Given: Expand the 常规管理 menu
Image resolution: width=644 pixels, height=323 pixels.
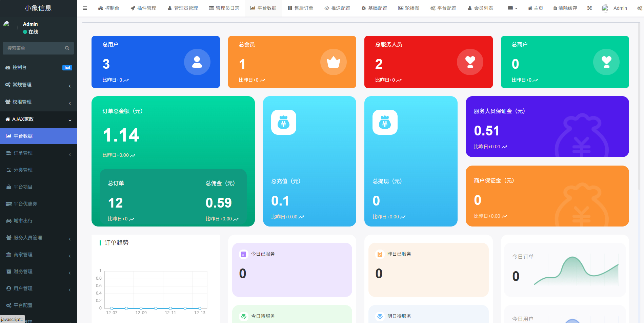Looking at the screenshot, I should click(x=22, y=85).
